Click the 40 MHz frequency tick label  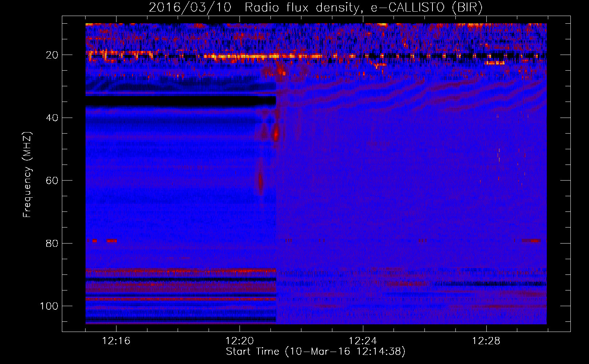[52, 118]
